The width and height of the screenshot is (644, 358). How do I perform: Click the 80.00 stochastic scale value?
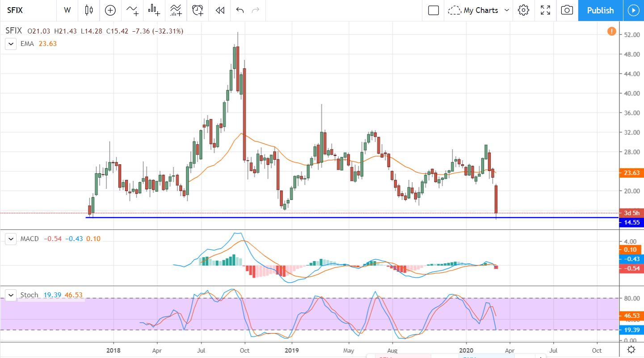632,298
